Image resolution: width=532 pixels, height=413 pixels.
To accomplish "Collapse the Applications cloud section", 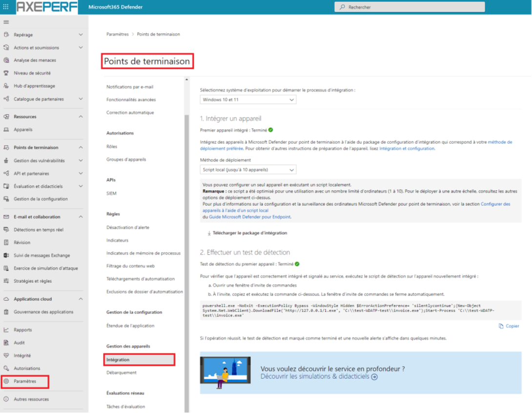I will 81,299.
